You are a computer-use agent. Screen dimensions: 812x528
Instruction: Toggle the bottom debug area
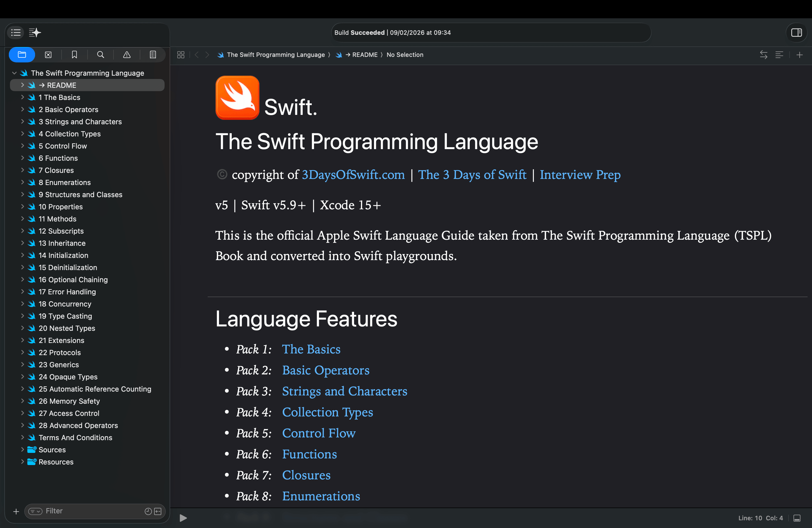coord(797,518)
